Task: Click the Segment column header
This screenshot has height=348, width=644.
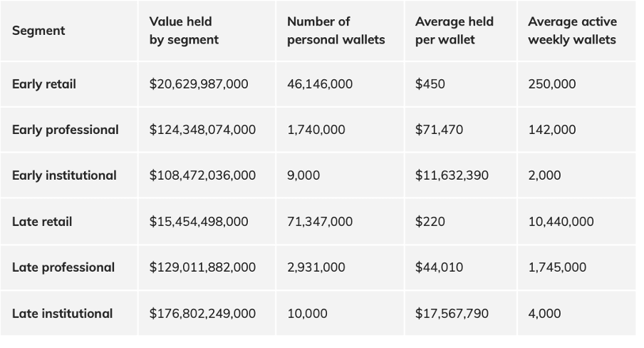Action: tap(38, 31)
